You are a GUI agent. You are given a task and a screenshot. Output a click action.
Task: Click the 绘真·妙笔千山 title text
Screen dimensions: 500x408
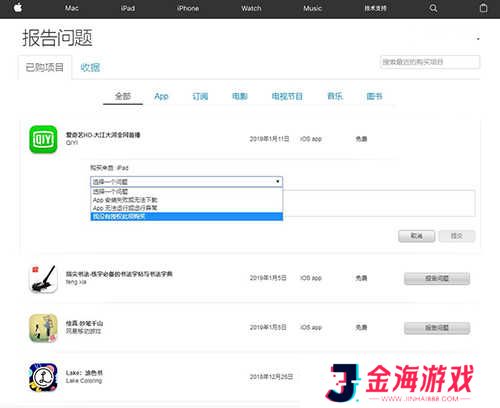(84, 323)
